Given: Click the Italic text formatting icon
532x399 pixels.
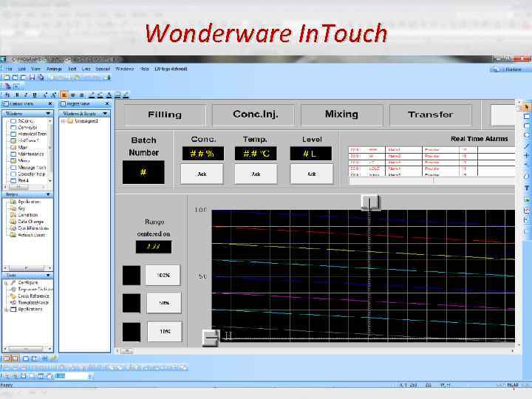Looking at the screenshot, I should (x=26, y=95).
